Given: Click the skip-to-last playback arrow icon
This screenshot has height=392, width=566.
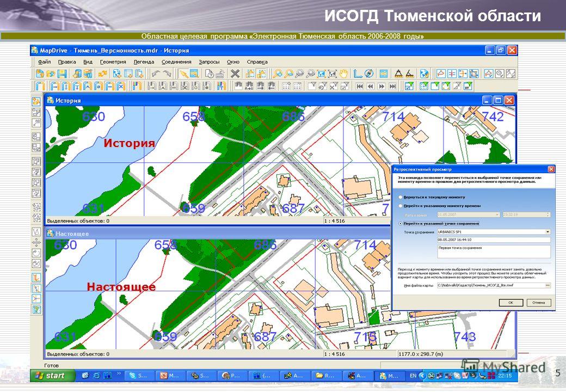Looking at the screenshot, I should pyautogui.click(x=393, y=86).
